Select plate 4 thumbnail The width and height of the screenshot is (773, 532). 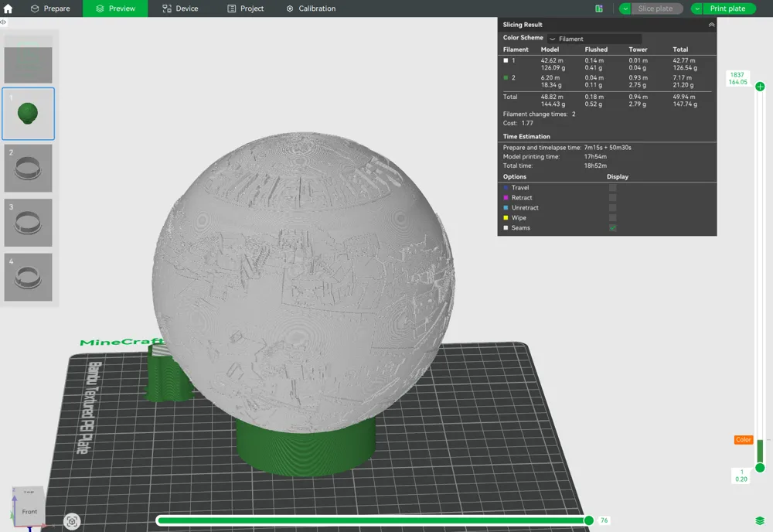tap(28, 277)
